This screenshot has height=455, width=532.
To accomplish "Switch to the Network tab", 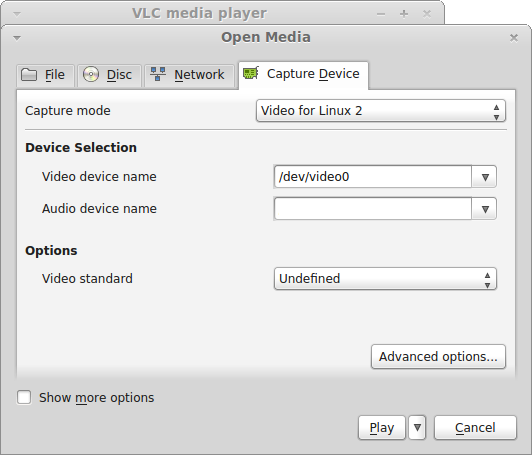I will click(x=189, y=75).
